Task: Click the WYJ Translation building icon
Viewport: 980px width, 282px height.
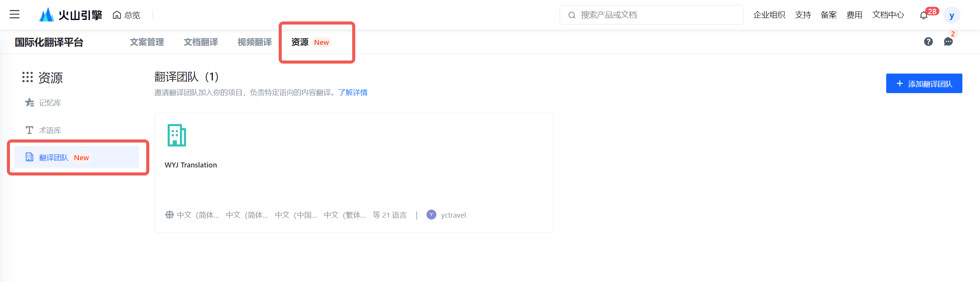Action: [177, 135]
